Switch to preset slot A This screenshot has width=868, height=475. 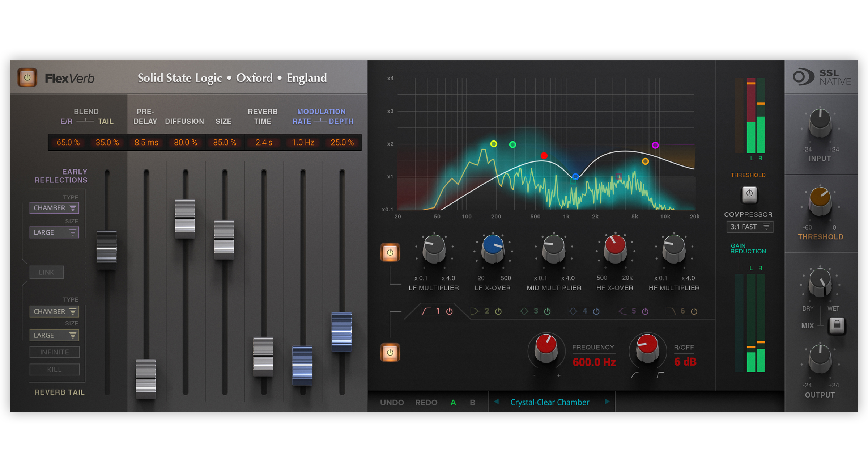(x=453, y=402)
